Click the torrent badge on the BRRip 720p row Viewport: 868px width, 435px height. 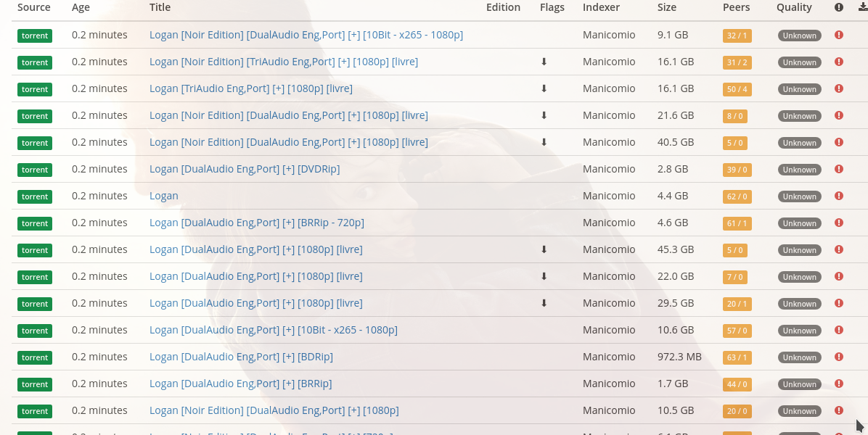[x=34, y=223]
